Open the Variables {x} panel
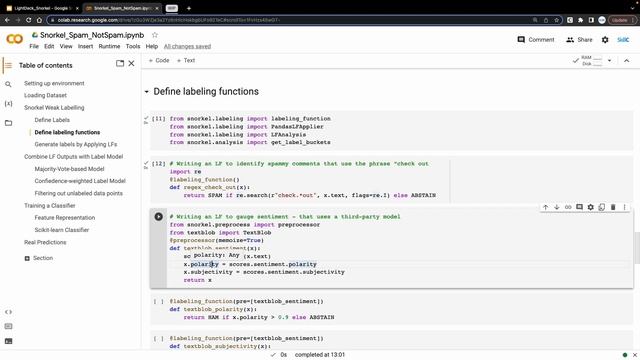The height and width of the screenshot is (360, 640). [x=8, y=103]
